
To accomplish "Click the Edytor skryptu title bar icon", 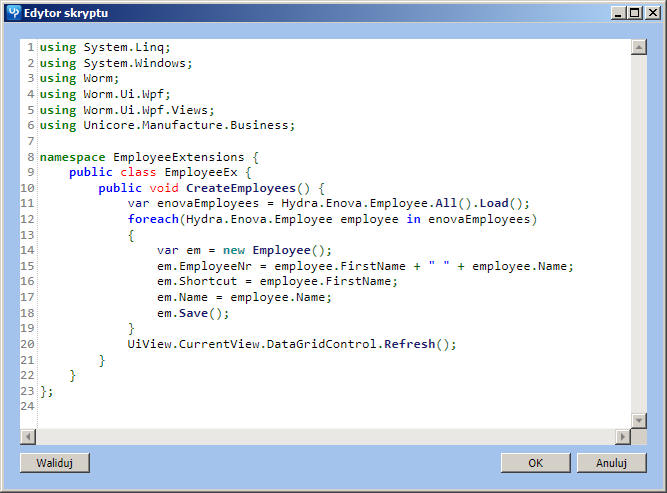I will click(13, 12).
